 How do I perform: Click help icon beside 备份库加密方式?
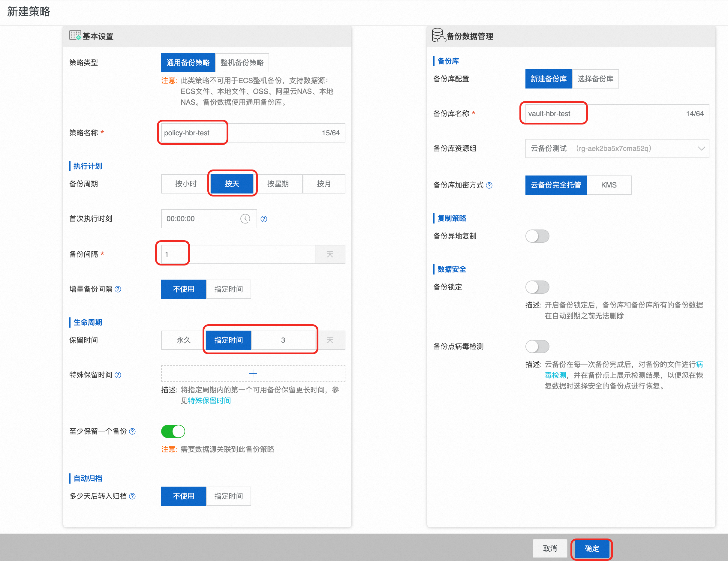pos(489,185)
